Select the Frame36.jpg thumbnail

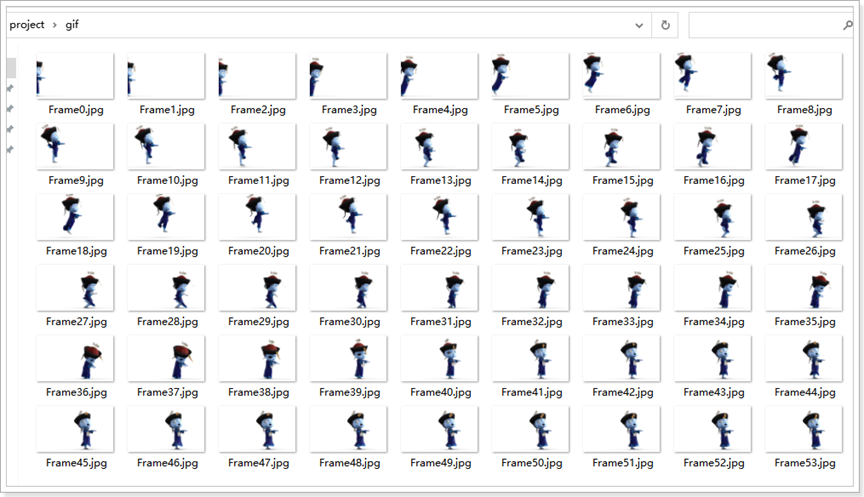(x=75, y=358)
